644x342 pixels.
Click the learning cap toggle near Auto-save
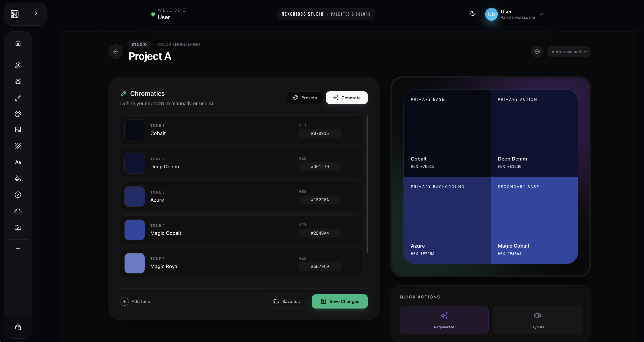537,51
